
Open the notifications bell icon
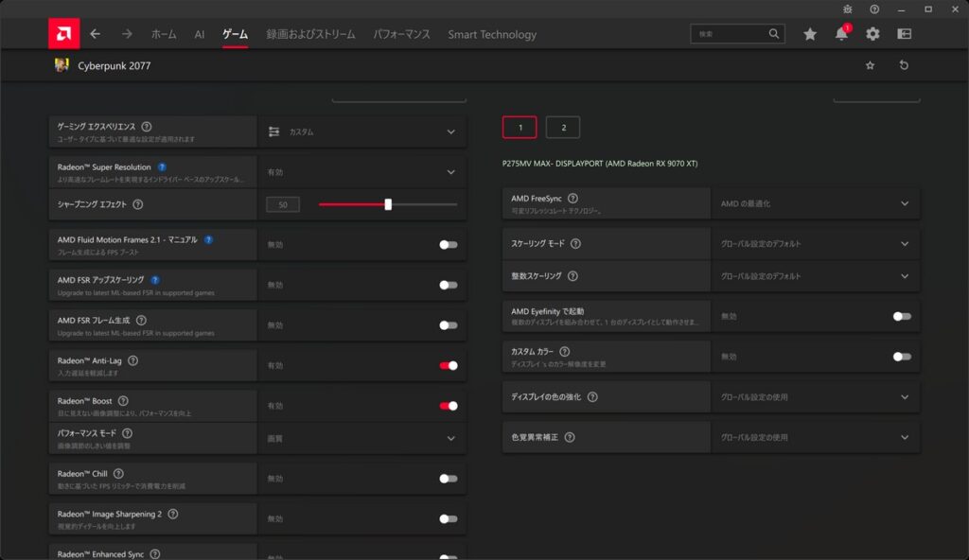(841, 34)
